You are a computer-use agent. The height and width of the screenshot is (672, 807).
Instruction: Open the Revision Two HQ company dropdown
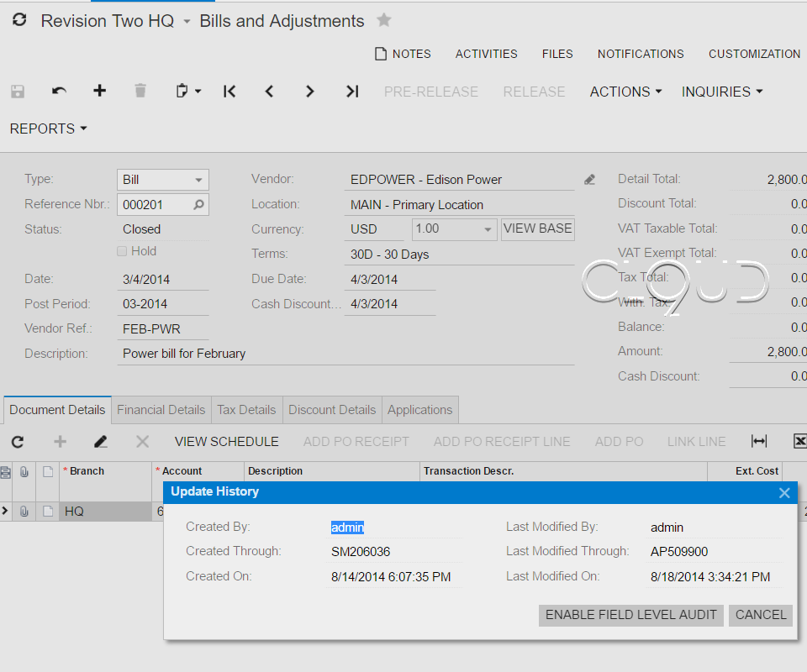point(187,21)
